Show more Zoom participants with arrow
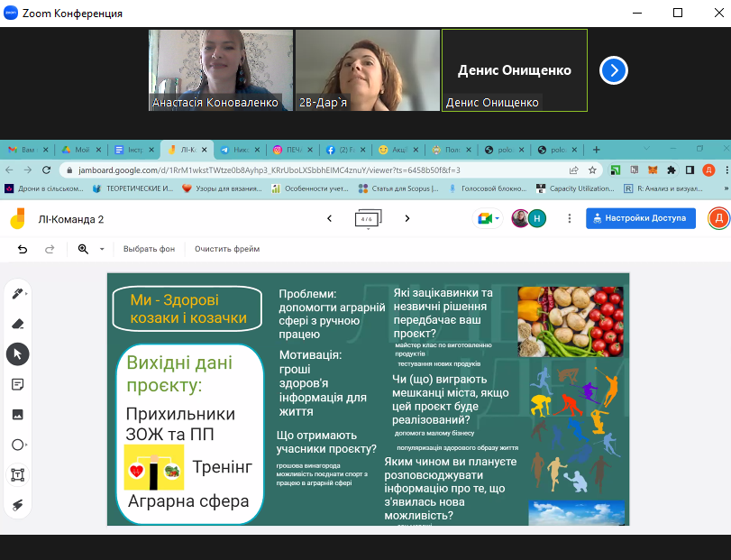 click(x=614, y=70)
